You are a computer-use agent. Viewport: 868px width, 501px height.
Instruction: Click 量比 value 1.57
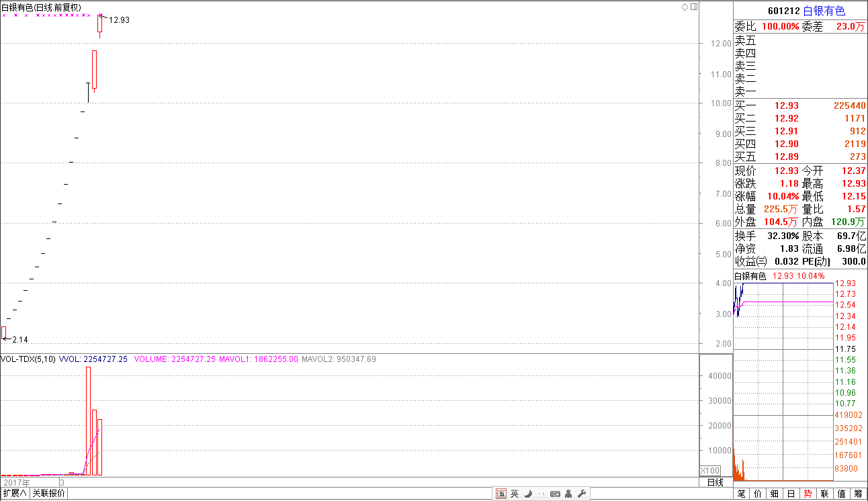(x=857, y=210)
